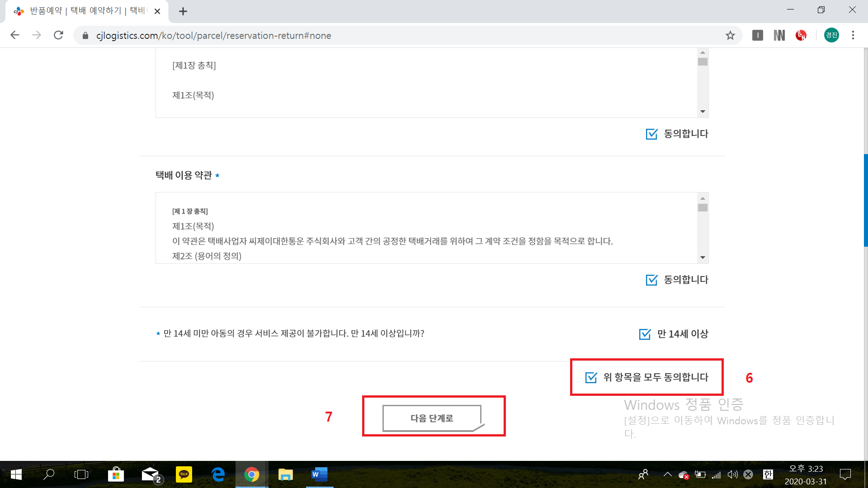This screenshot has height=488, width=868.
Task: Open KakaoTalk from the taskbar
Action: (184, 474)
